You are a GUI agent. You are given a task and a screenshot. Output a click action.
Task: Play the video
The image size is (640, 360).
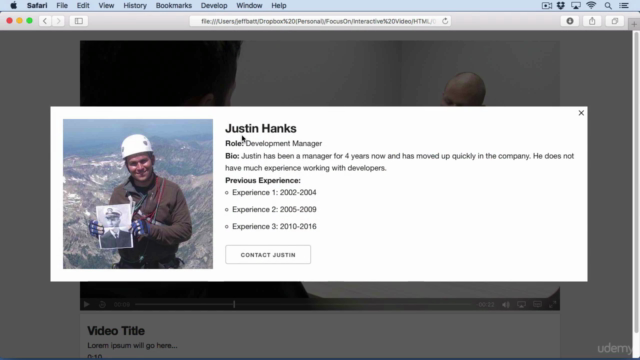click(x=87, y=304)
